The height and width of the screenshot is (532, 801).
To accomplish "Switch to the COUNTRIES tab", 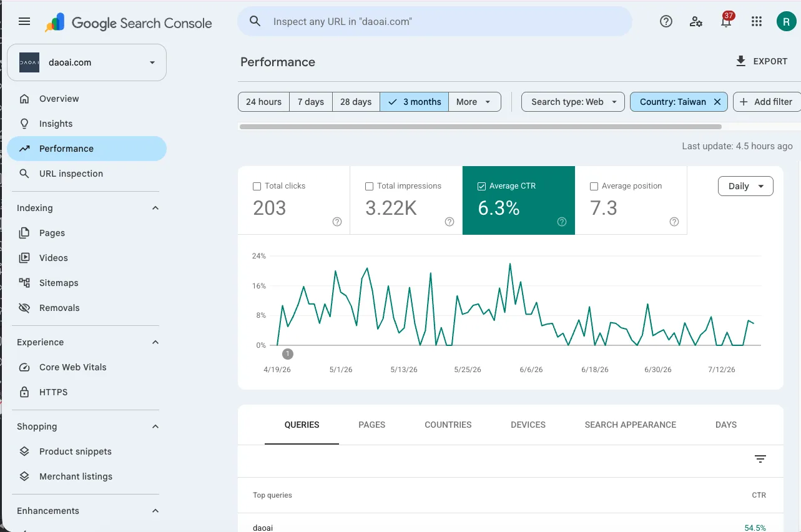I will [448, 425].
